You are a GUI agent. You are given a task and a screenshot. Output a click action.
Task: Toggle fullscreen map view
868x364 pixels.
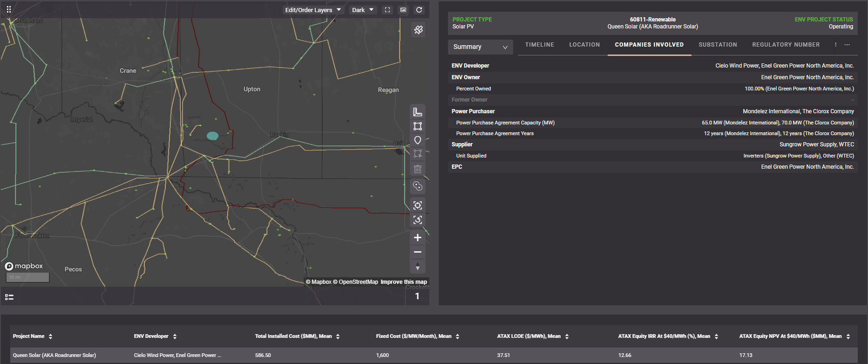pyautogui.click(x=387, y=10)
